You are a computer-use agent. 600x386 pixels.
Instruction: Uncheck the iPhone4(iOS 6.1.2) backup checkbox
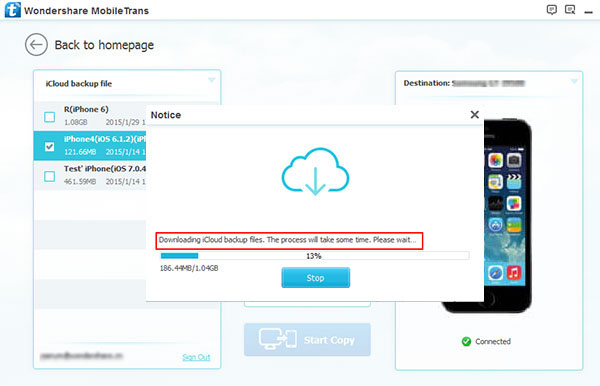pos(49,147)
